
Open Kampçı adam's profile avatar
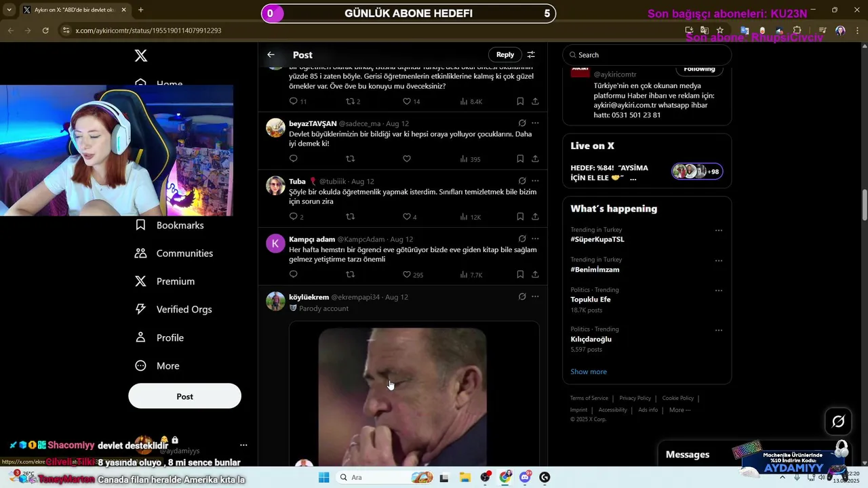click(x=275, y=243)
